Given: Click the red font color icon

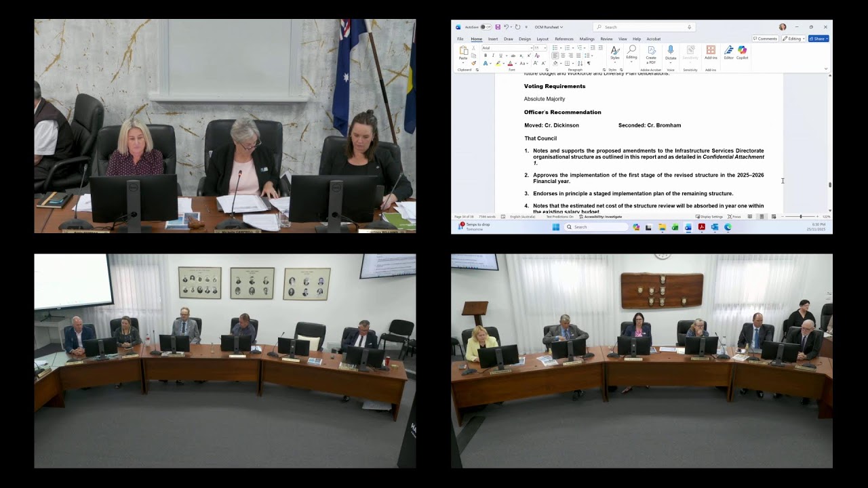Looking at the screenshot, I should click(x=510, y=63).
